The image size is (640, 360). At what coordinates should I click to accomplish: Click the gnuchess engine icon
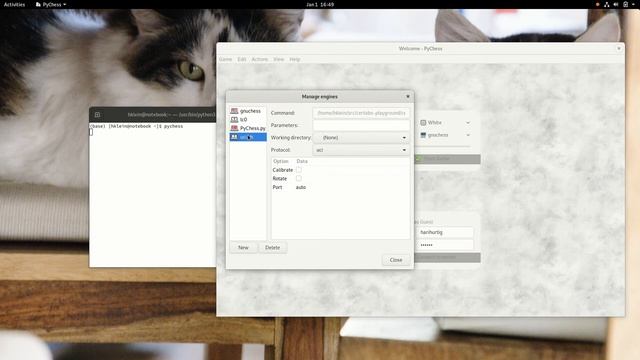[234, 111]
